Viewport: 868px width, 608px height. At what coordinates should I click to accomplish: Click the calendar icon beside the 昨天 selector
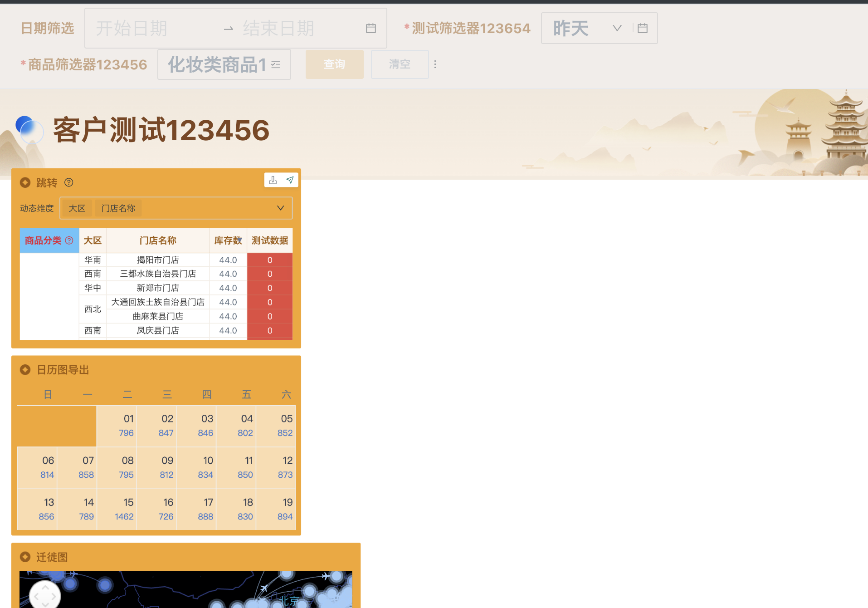pos(642,28)
